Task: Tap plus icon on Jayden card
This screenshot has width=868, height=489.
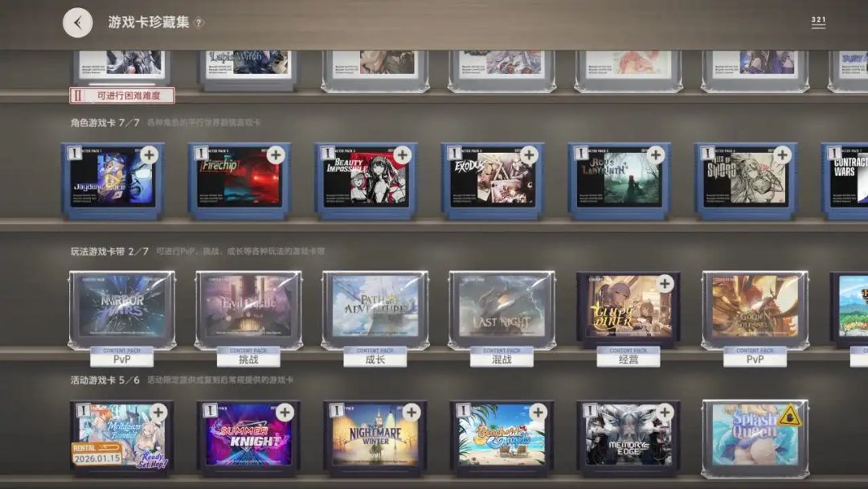Action: click(149, 155)
